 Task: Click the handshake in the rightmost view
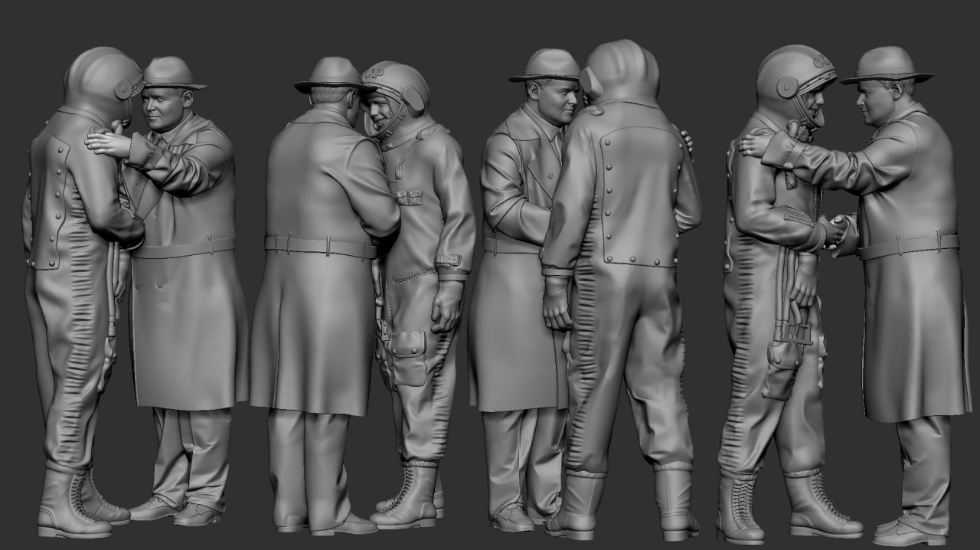point(835,229)
